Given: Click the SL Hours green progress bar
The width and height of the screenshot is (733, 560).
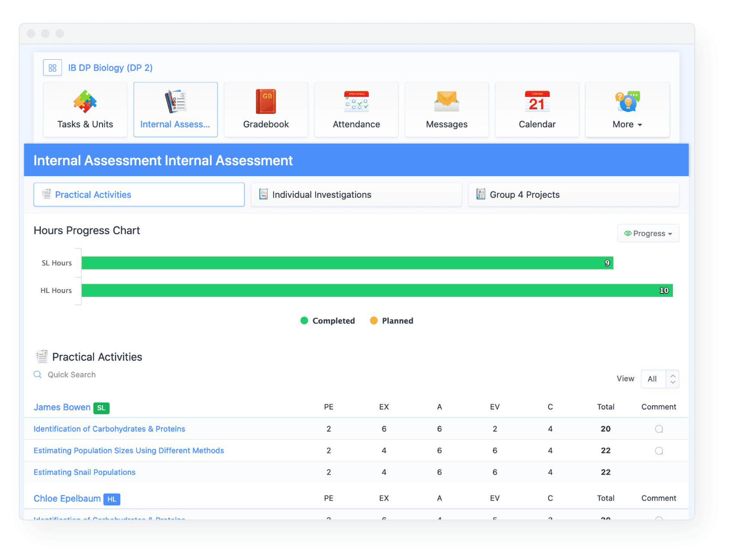Looking at the screenshot, I should coord(347,263).
